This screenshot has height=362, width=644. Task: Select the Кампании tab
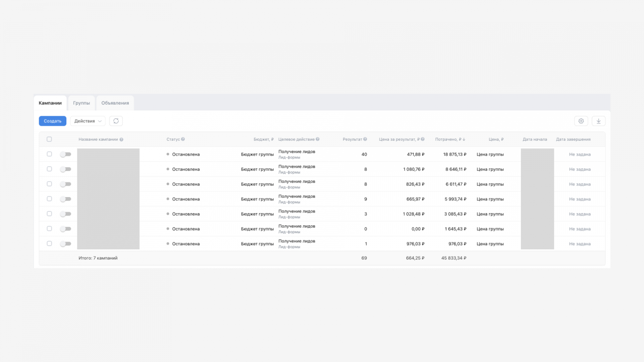[50, 103]
